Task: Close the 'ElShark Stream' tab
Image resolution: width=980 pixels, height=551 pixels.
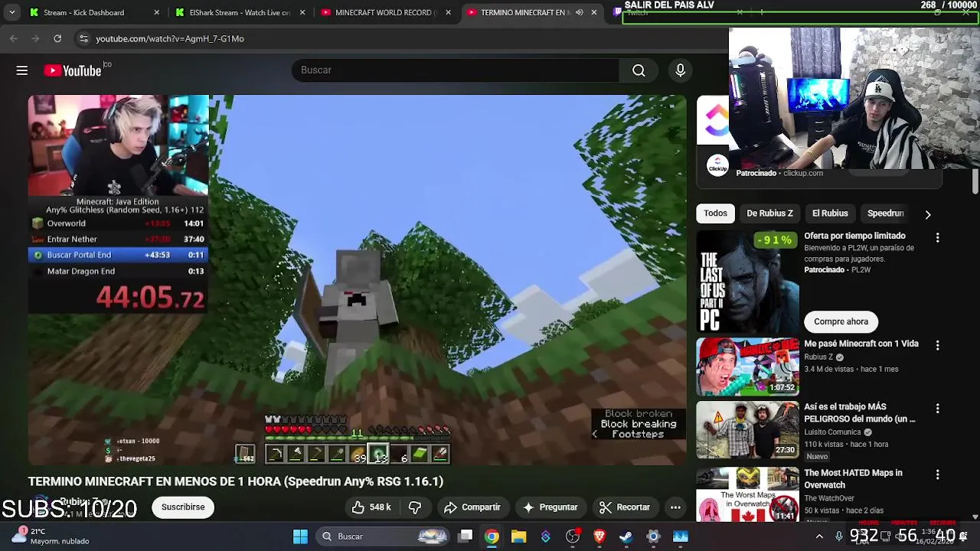Action: pos(302,12)
